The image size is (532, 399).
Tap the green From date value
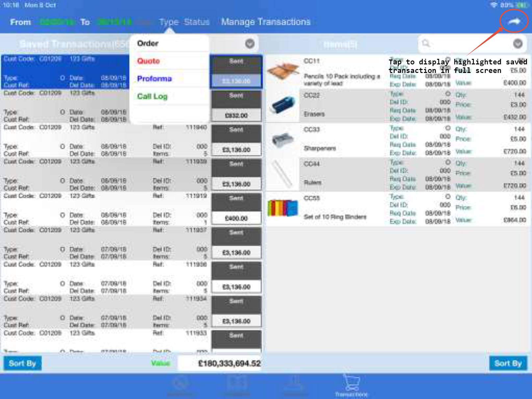pos(57,22)
